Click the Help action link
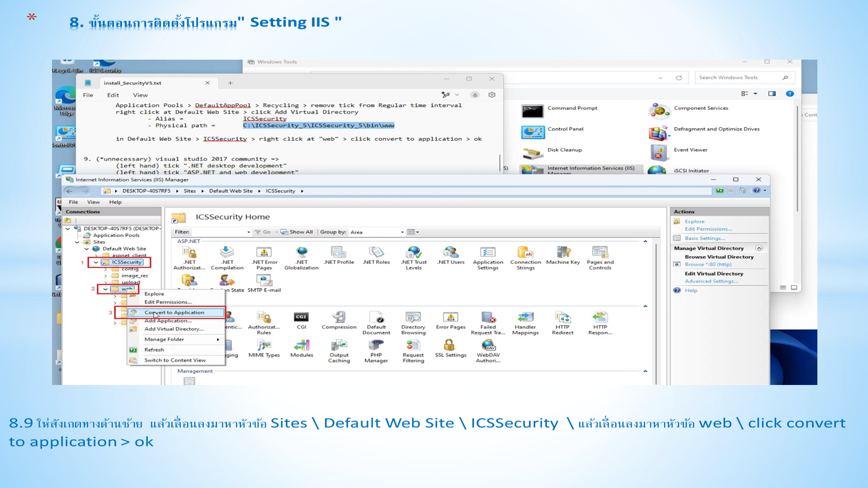This screenshot has width=868, height=488. click(x=691, y=290)
